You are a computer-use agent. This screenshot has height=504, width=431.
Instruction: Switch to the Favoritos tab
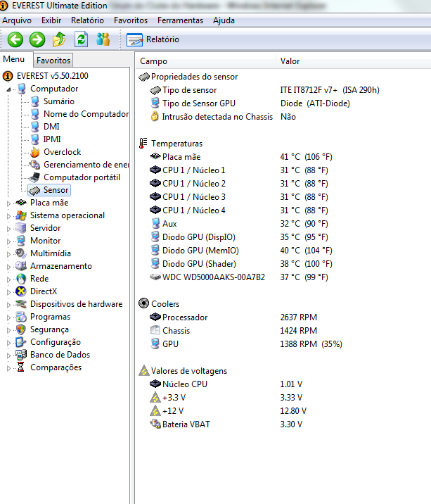click(x=53, y=60)
